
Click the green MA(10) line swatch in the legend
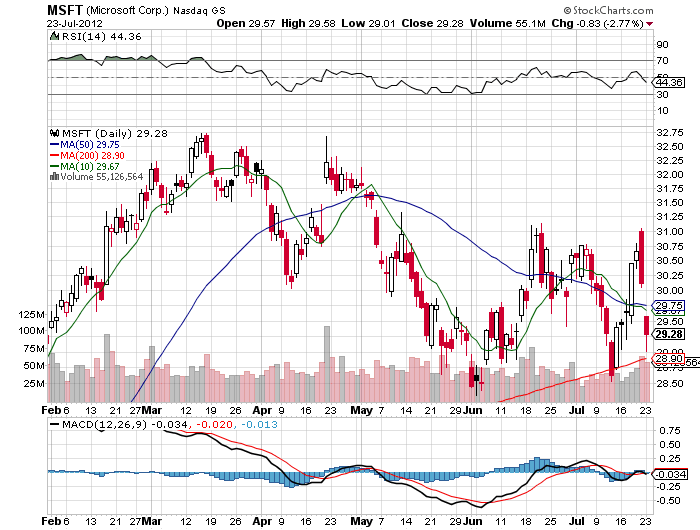pyautogui.click(x=54, y=166)
